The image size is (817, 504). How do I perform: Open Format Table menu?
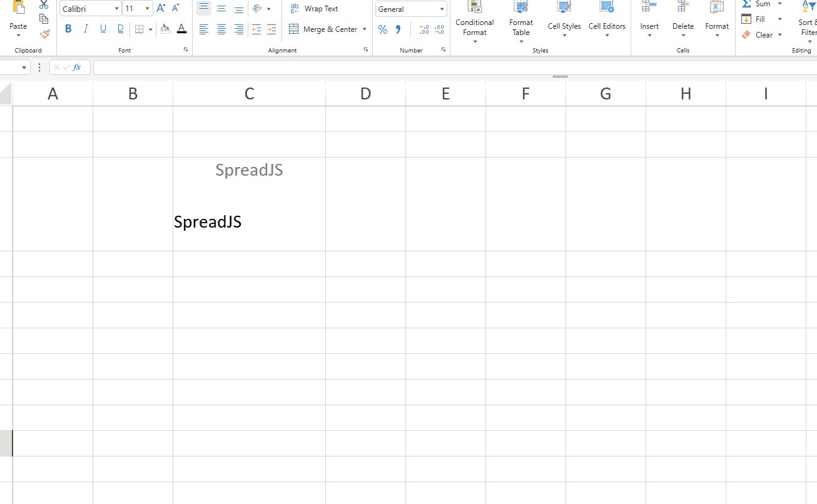pyautogui.click(x=521, y=21)
